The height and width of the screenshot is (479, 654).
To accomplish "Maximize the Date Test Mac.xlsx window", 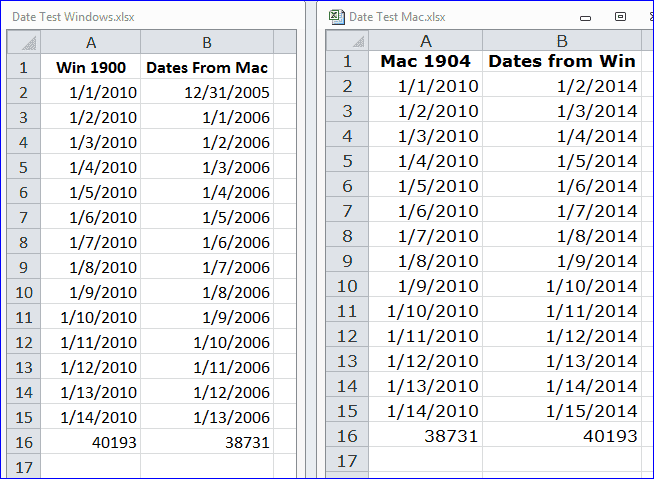I will (620, 16).
